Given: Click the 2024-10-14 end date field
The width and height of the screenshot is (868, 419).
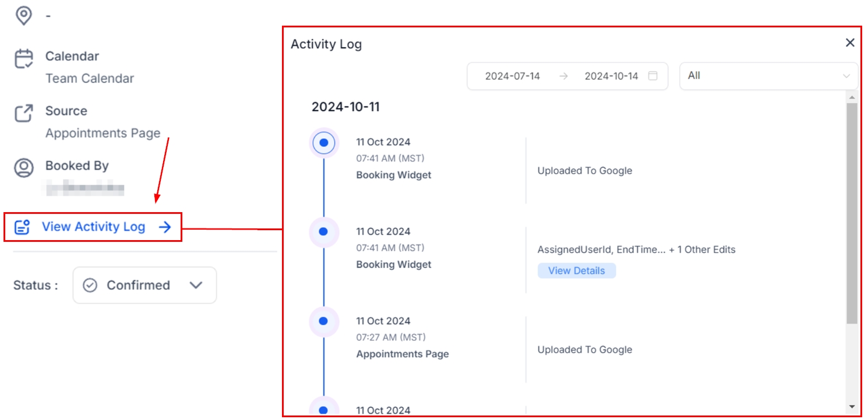Looking at the screenshot, I should [x=611, y=76].
